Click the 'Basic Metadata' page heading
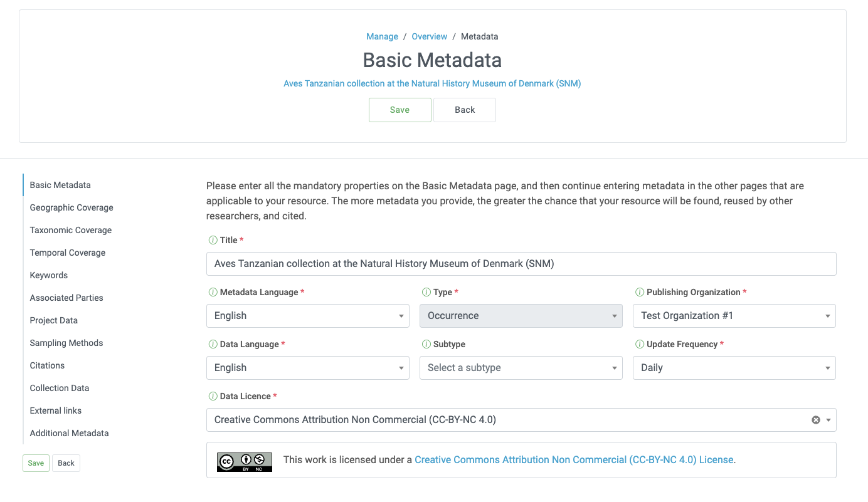The height and width of the screenshot is (502, 868). 432,60
